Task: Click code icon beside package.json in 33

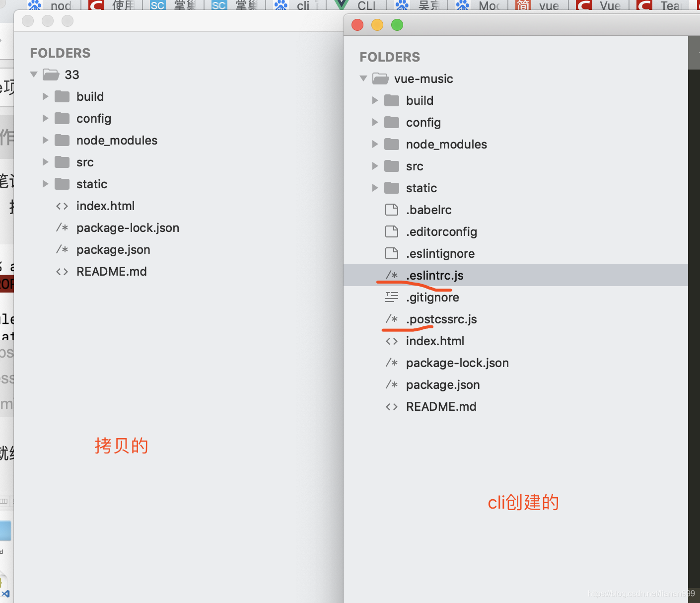Action: pyautogui.click(x=62, y=249)
